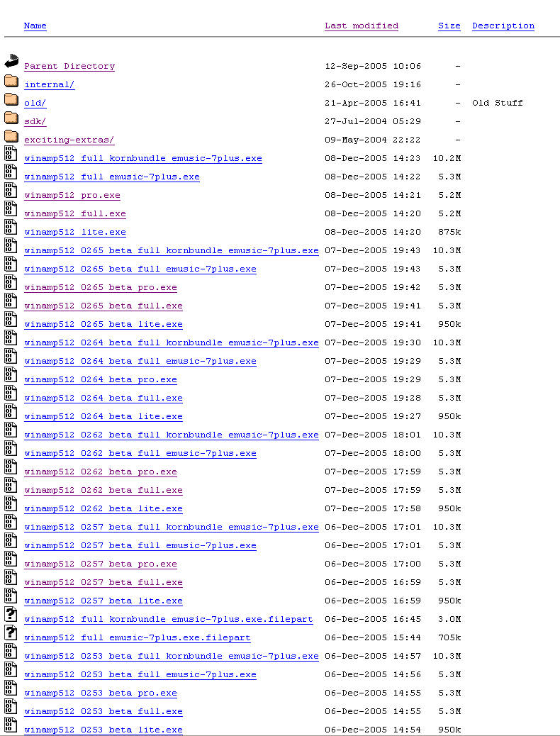Download winamp512_0257_beta_full_kornbundle_emusic-7plus.exe link

tap(172, 527)
